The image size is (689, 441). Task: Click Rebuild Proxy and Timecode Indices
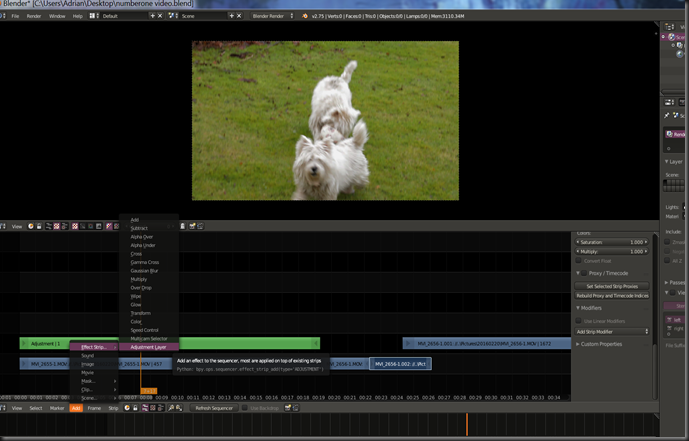tap(612, 296)
